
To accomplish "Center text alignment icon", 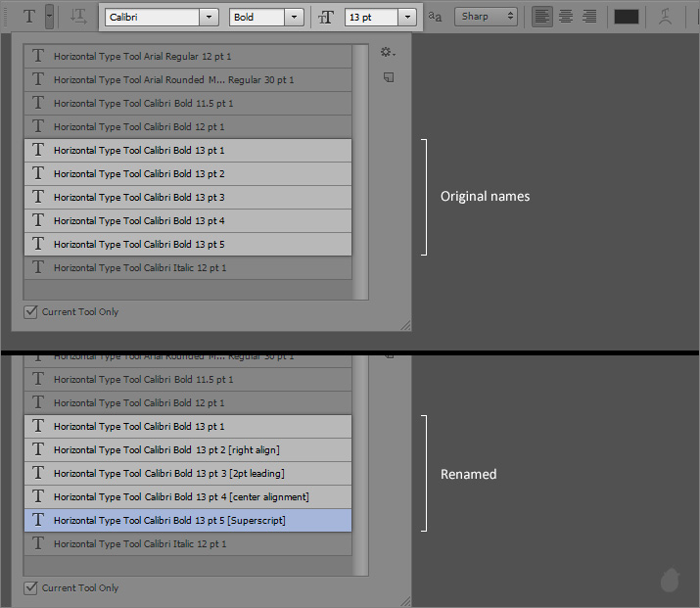I will (x=565, y=17).
